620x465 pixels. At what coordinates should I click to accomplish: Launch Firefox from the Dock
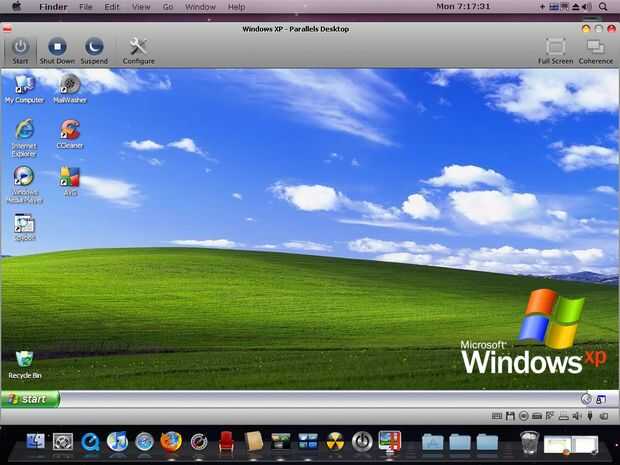click(x=171, y=442)
